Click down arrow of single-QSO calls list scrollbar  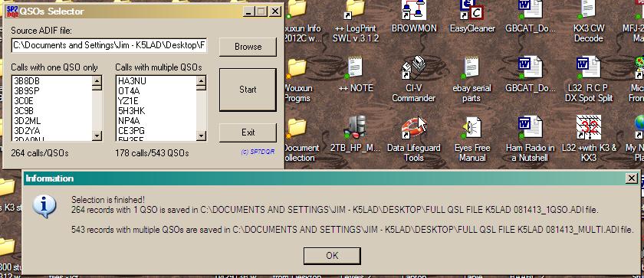(x=97, y=136)
